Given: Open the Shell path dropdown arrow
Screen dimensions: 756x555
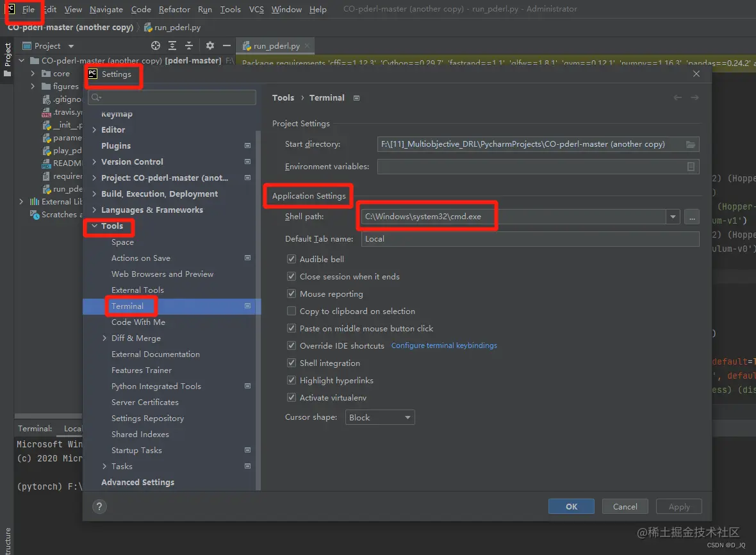Looking at the screenshot, I should click(x=673, y=217).
